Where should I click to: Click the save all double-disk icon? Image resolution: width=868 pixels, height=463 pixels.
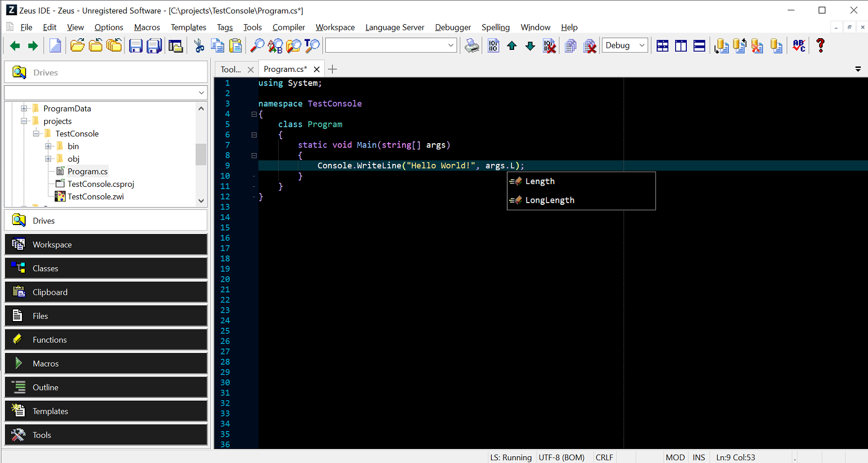click(x=154, y=46)
